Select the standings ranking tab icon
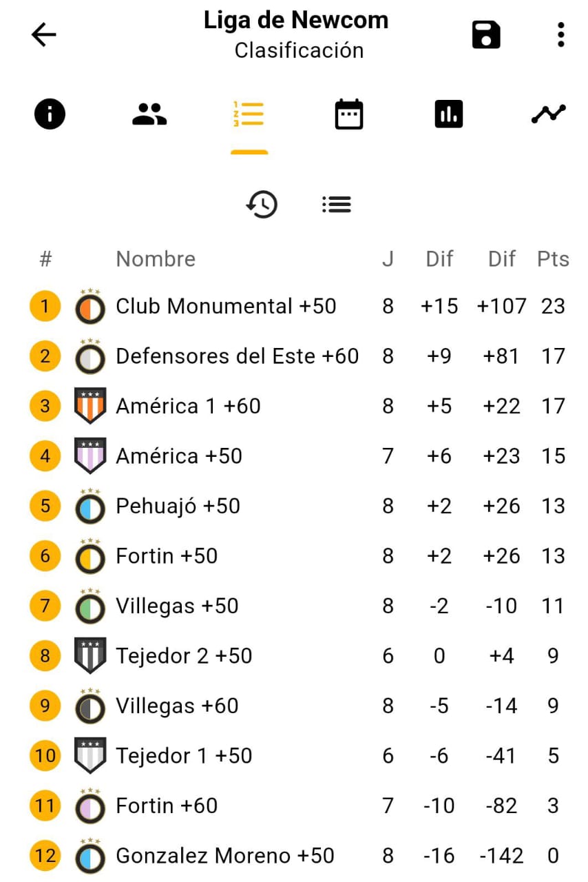The image size is (588, 882). 249,114
